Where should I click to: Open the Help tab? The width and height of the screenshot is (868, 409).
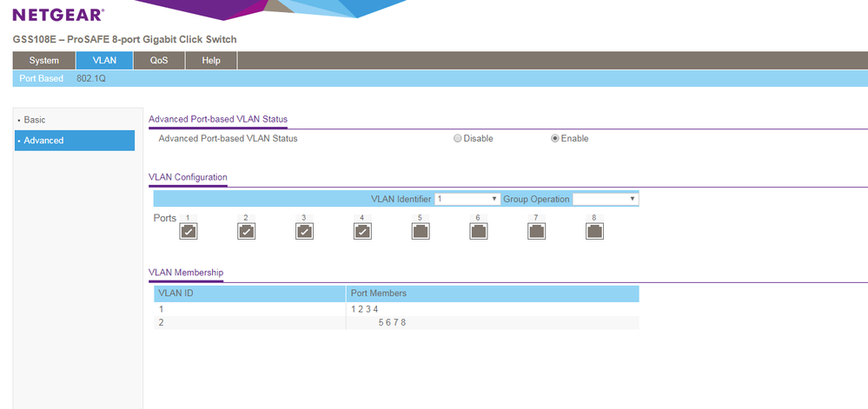click(x=211, y=61)
